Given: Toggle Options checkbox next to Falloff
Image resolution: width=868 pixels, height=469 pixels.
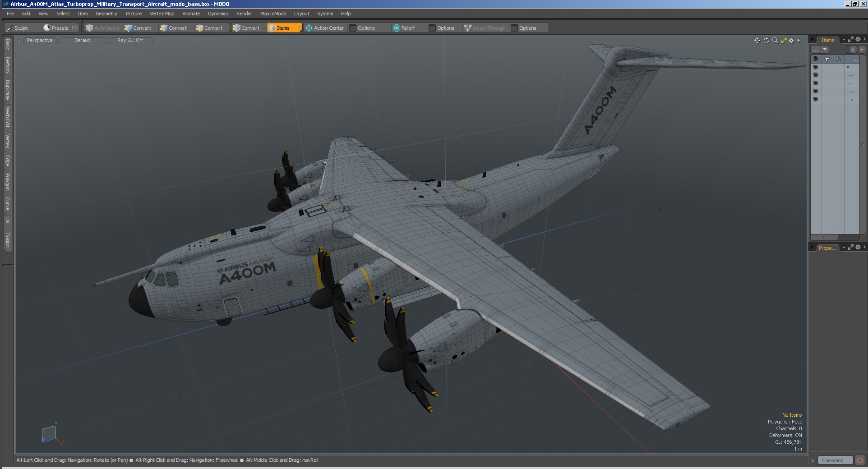Looking at the screenshot, I should tap(432, 28).
